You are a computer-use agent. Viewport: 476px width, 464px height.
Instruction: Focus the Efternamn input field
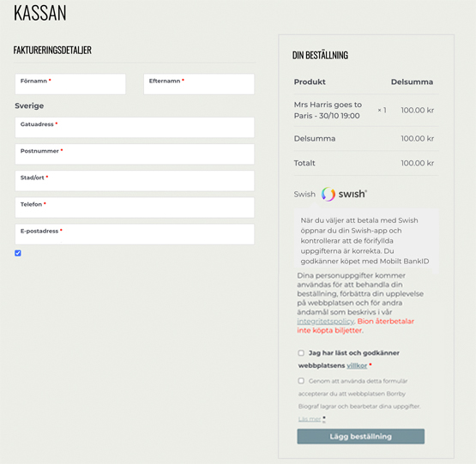(x=199, y=84)
